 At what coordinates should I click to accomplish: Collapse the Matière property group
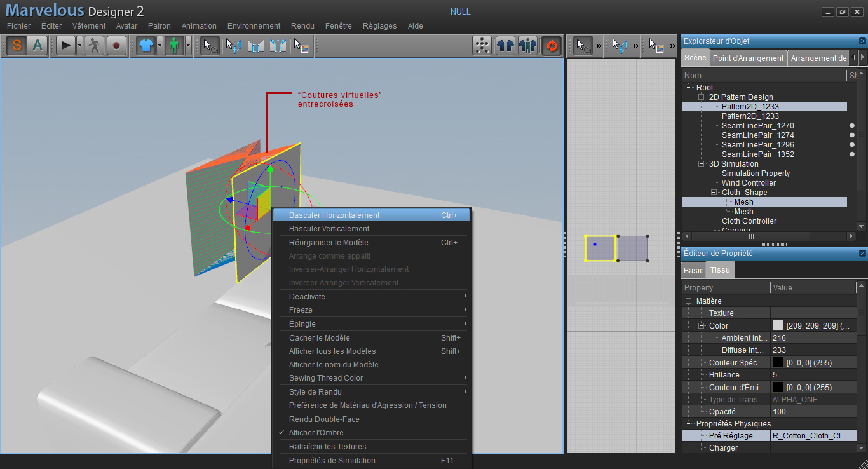pyautogui.click(x=688, y=301)
